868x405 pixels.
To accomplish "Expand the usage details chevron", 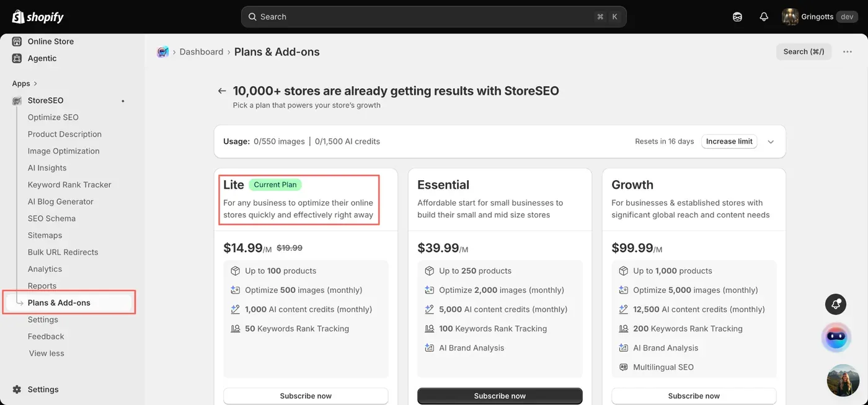I will coord(771,142).
